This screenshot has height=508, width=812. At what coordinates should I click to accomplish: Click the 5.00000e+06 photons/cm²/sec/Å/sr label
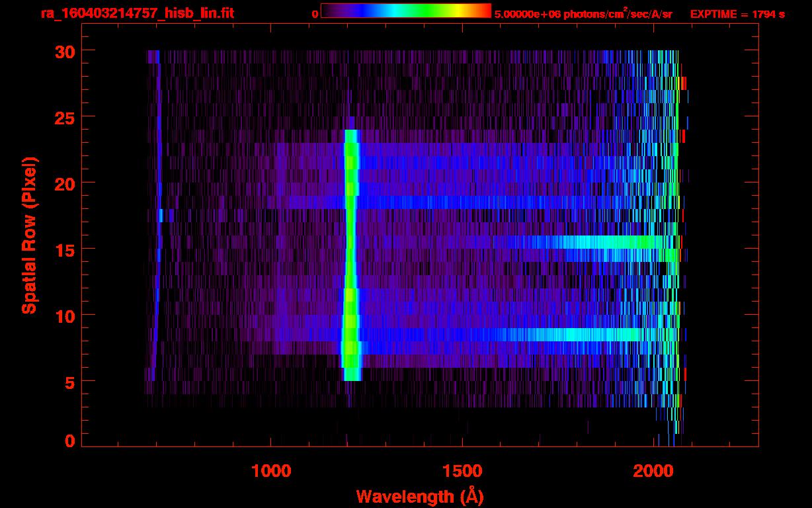click(583, 13)
